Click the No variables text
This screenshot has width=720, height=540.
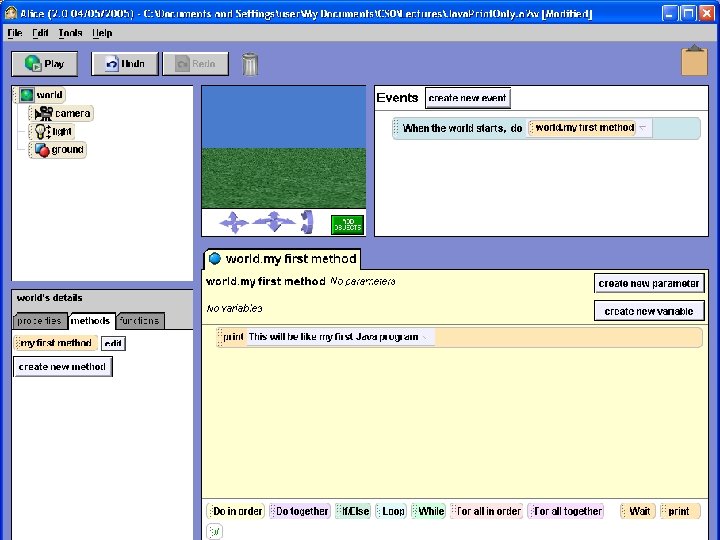[234, 308]
